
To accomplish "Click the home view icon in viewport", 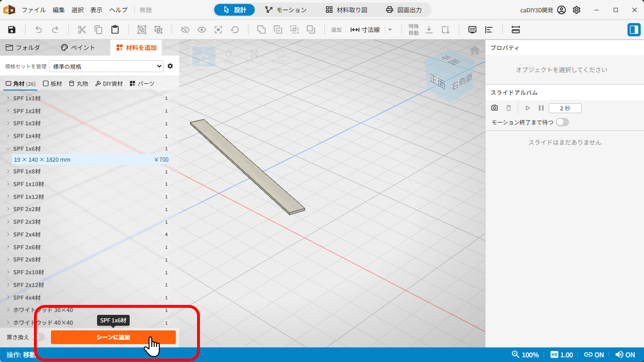I will [x=475, y=49].
